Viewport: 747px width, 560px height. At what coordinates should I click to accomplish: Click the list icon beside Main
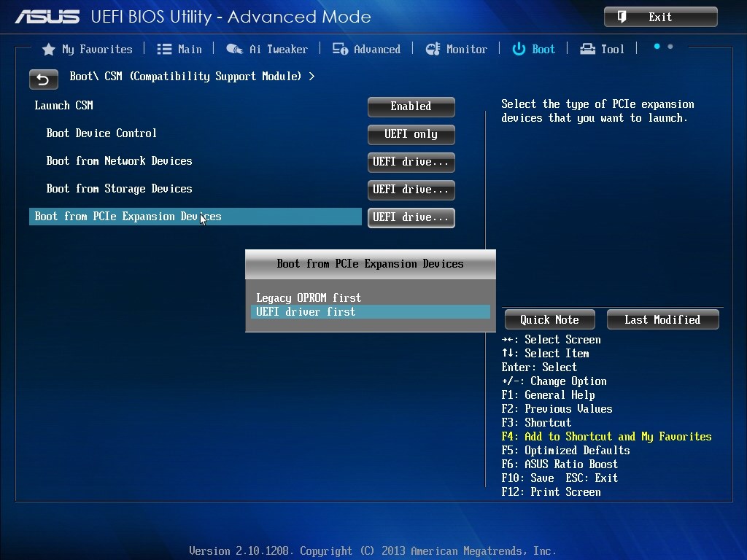click(164, 49)
